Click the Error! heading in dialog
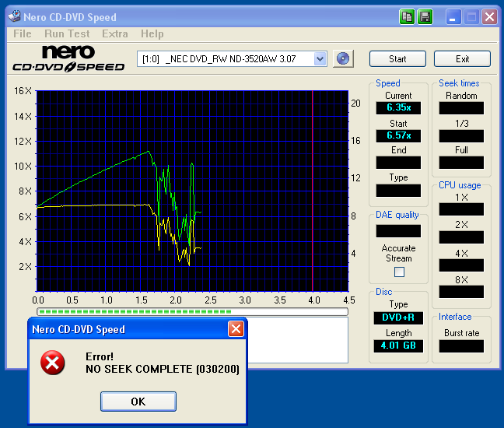 point(100,356)
